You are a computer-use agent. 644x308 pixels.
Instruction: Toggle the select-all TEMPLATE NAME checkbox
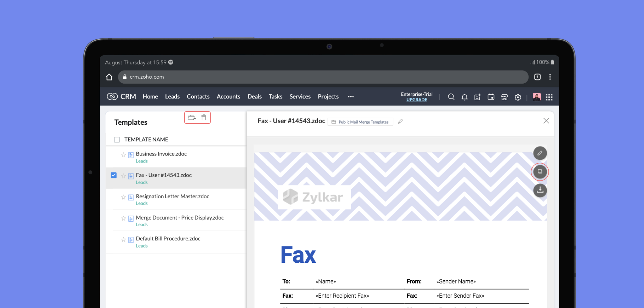coord(117,140)
